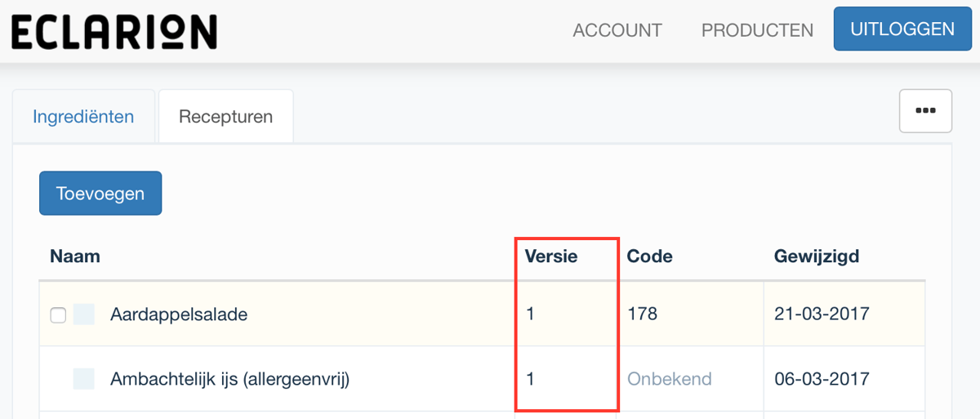
Task: Sort by the Naam column header
Action: coord(75,256)
